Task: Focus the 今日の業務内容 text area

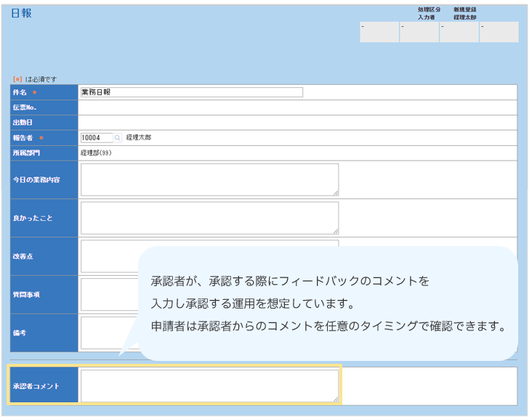Action: [x=209, y=179]
